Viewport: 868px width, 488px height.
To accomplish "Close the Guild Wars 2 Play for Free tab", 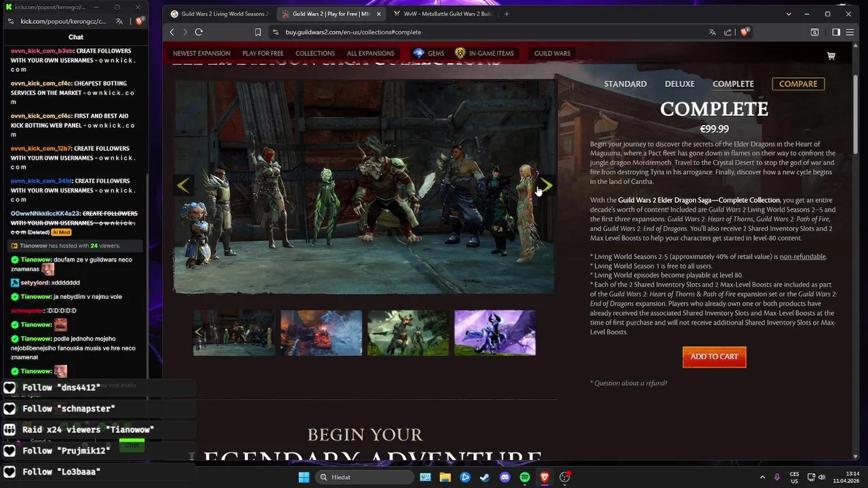I will [x=379, y=14].
